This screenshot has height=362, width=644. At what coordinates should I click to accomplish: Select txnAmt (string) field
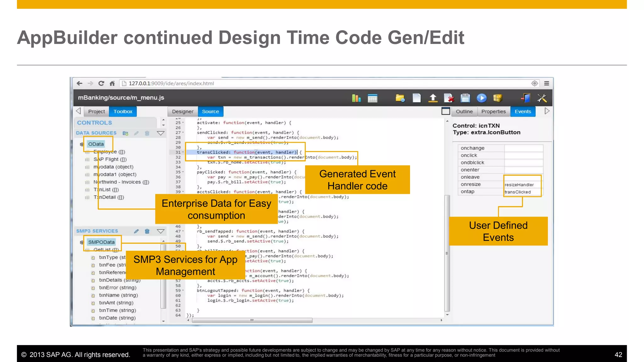116,303
